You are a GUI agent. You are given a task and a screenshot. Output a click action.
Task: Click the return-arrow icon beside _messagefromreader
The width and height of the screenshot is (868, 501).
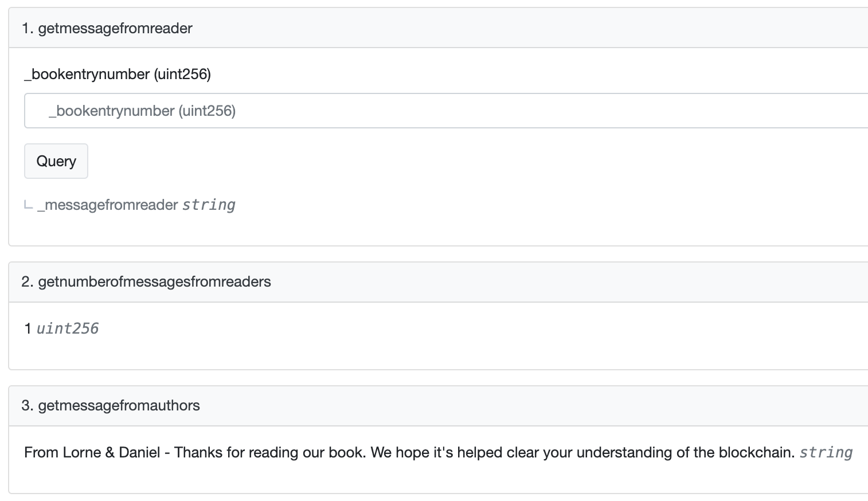28,205
